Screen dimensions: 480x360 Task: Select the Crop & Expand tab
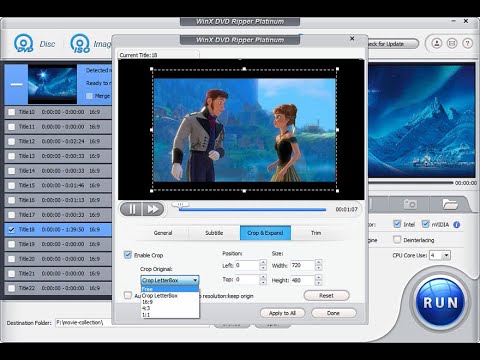click(x=265, y=233)
